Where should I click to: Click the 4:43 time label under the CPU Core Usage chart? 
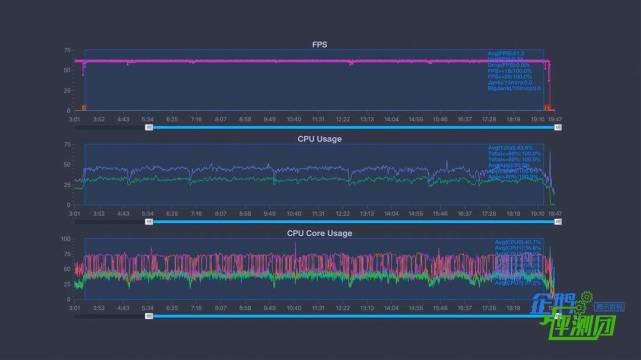click(123, 308)
